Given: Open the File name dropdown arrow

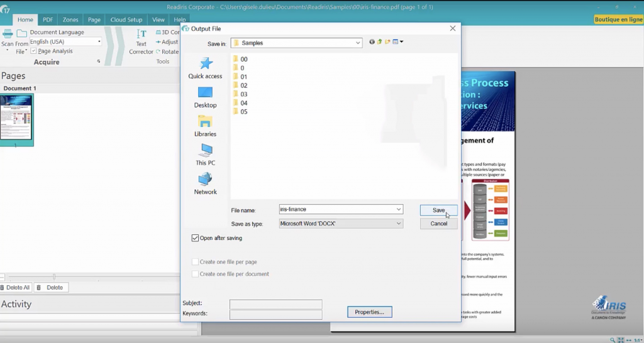Looking at the screenshot, I should [398, 209].
